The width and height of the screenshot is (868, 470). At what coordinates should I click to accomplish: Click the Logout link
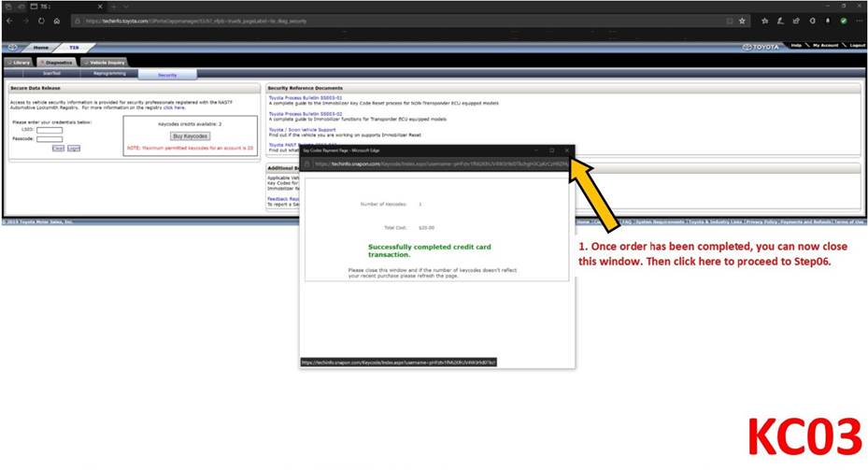857,46
